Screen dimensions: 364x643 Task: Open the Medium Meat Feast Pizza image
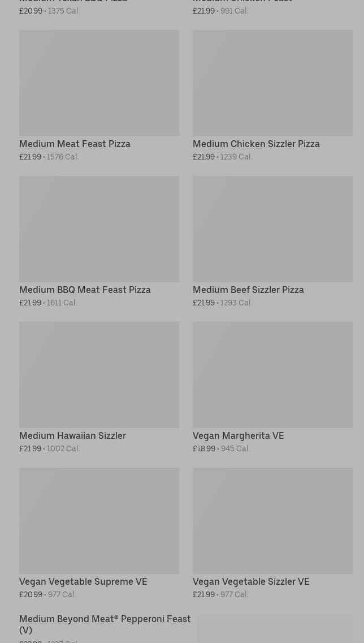tap(99, 83)
